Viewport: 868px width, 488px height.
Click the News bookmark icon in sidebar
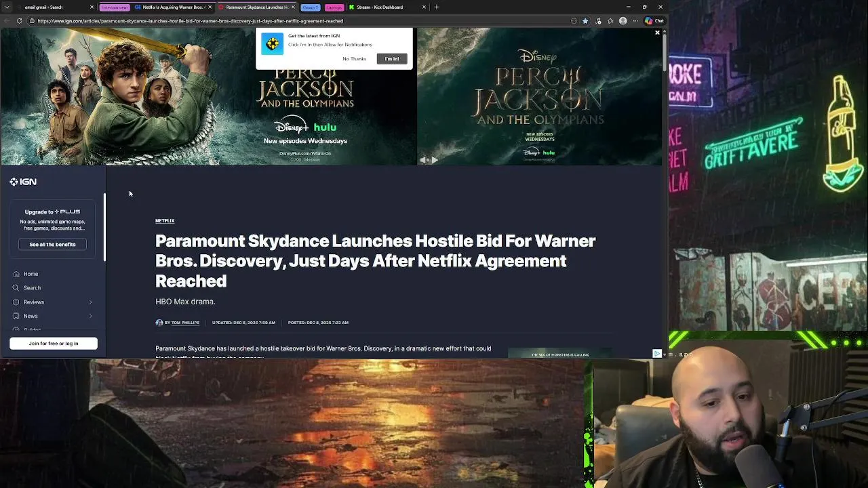click(x=16, y=316)
